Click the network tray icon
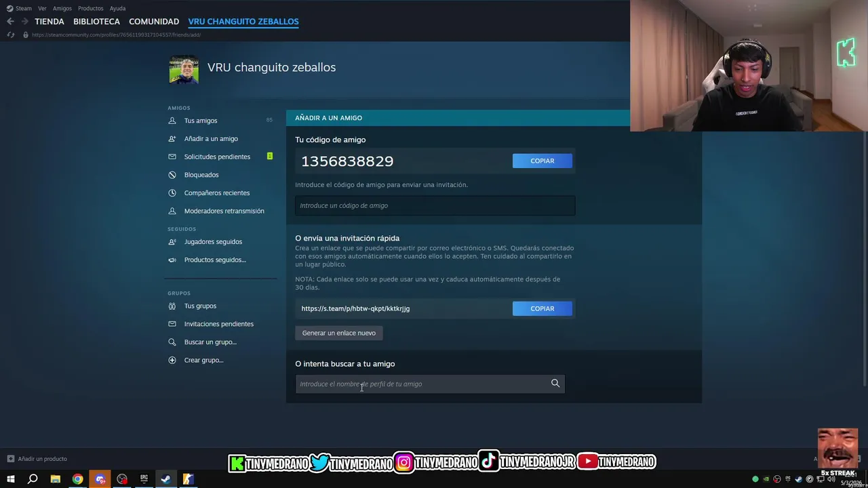868x488 pixels. coord(821,479)
